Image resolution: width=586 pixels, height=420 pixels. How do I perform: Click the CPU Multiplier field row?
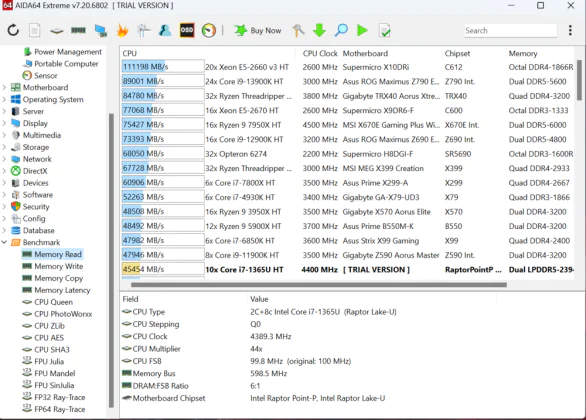click(308, 349)
